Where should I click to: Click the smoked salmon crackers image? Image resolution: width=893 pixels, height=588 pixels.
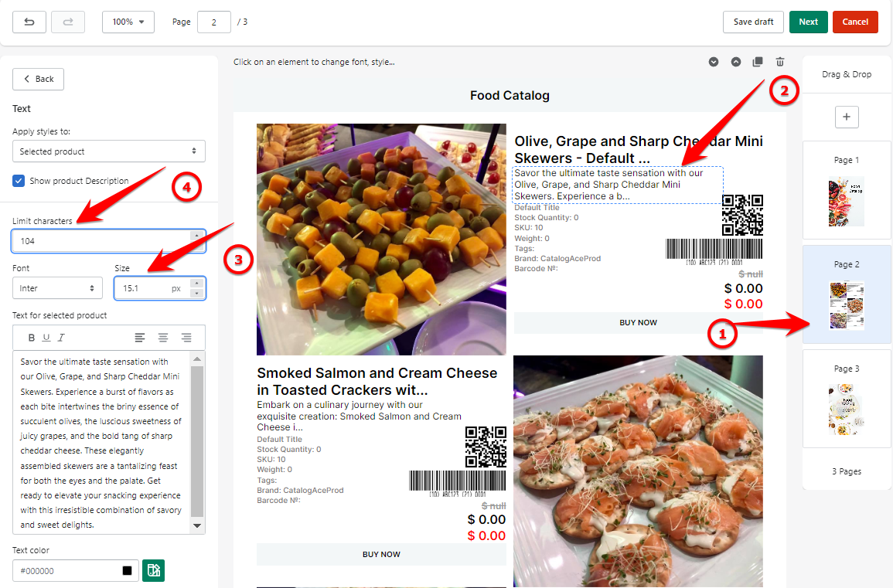click(638, 471)
